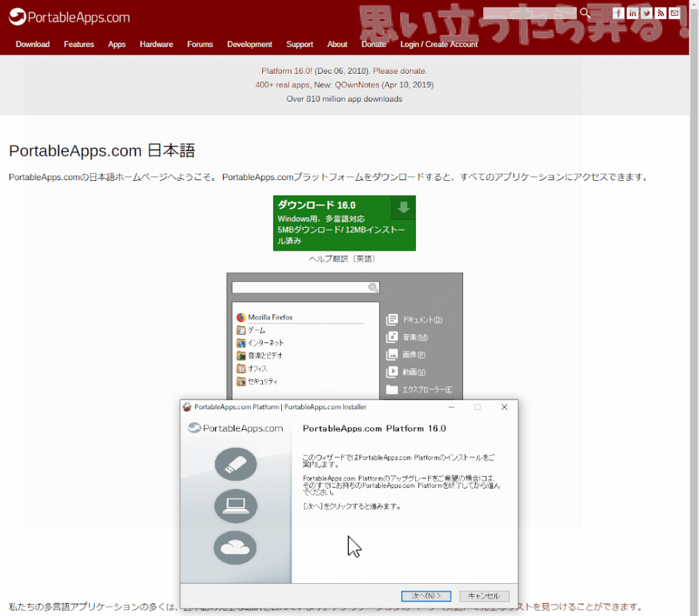Open the Download menu
This screenshot has width=699, height=616.
pyautogui.click(x=33, y=44)
